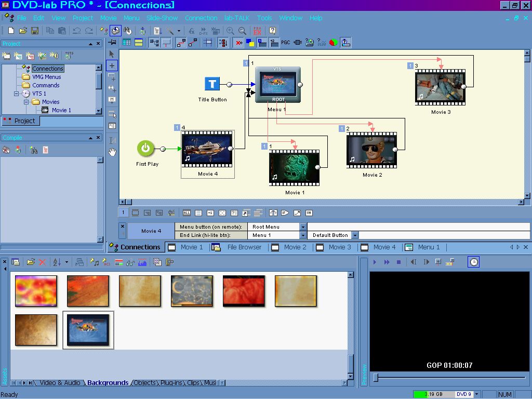Collapse the Project panel with its triangle

pos(90,44)
